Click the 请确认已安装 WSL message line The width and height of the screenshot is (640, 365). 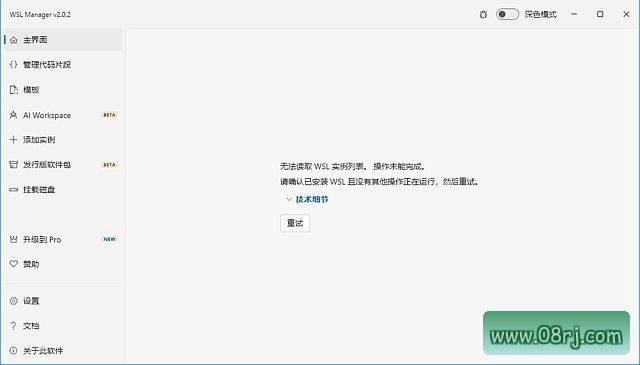(379, 182)
